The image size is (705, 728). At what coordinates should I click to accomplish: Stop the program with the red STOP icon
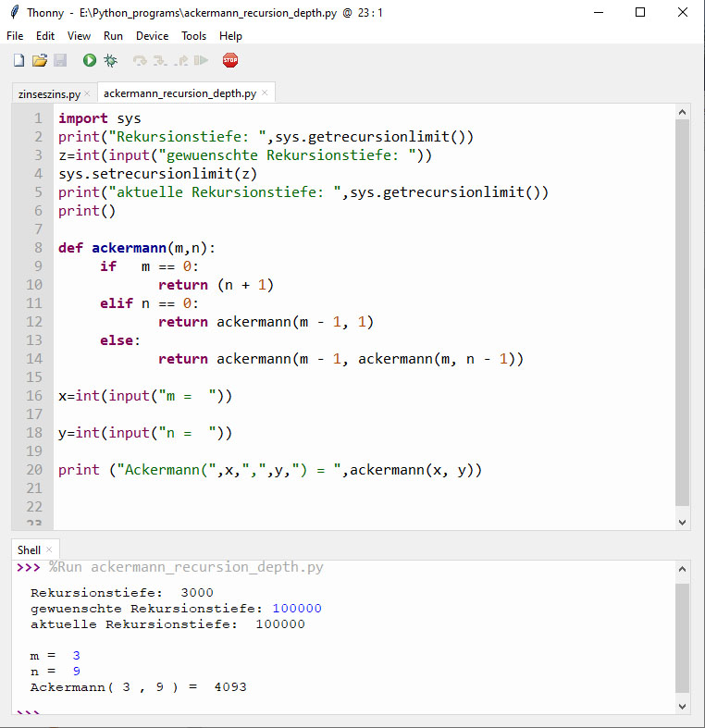tap(230, 60)
